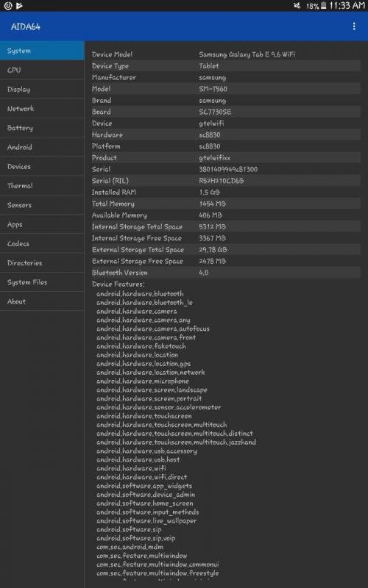Select the Bluetooth Version 4.0 row
Screen dimensions: 368x588
226,273
